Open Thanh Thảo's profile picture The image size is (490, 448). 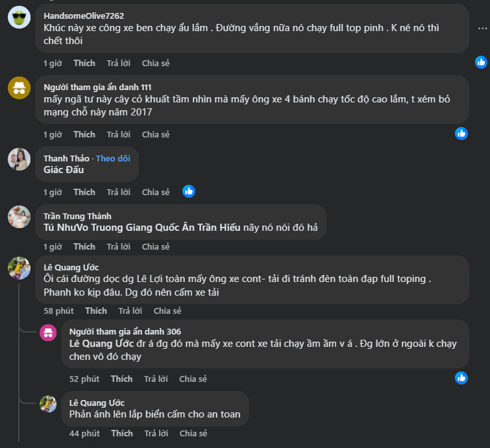coord(19,159)
